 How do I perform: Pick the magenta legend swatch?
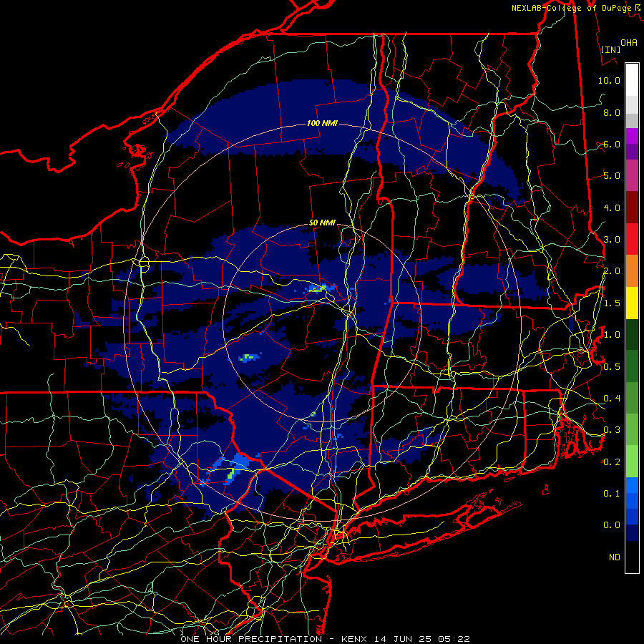click(x=632, y=136)
